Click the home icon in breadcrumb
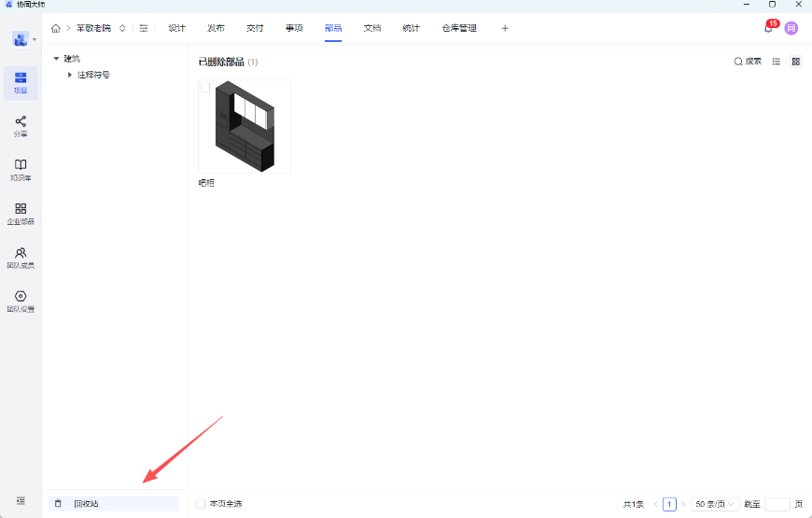 coord(56,29)
